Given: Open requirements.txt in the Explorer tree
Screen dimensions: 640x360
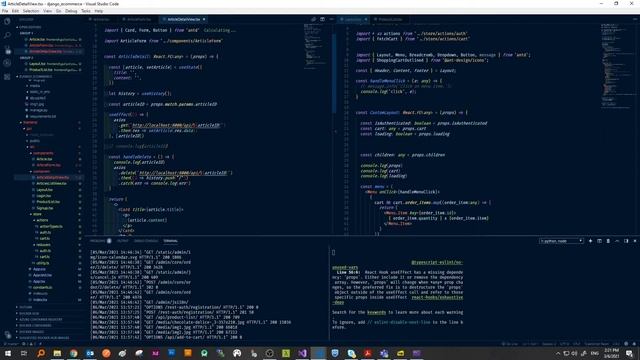Looking at the screenshot, I should (x=43, y=116).
